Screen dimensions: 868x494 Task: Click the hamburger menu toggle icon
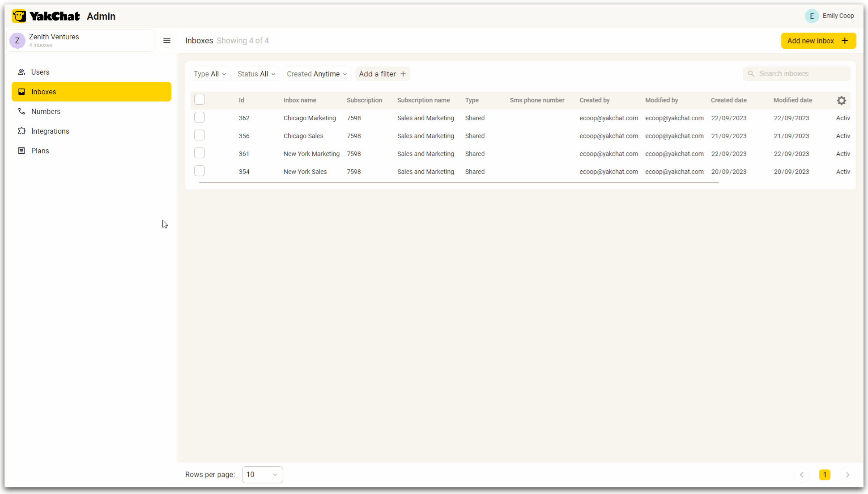coord(167,41)
